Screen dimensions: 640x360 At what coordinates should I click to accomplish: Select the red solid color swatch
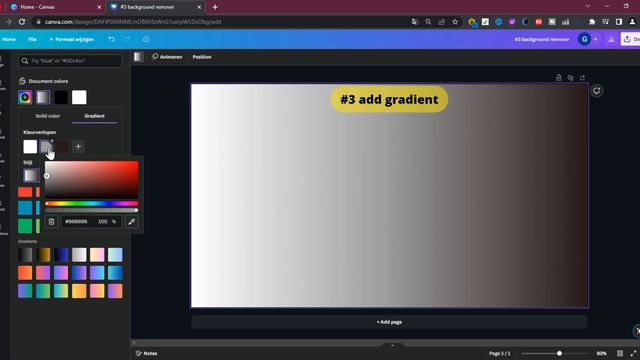pyautogui.click(x=25, y=192)
